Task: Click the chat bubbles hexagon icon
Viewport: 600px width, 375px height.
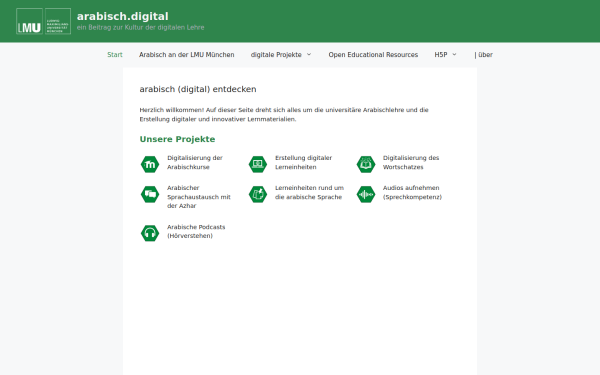Action: (150, 194)
